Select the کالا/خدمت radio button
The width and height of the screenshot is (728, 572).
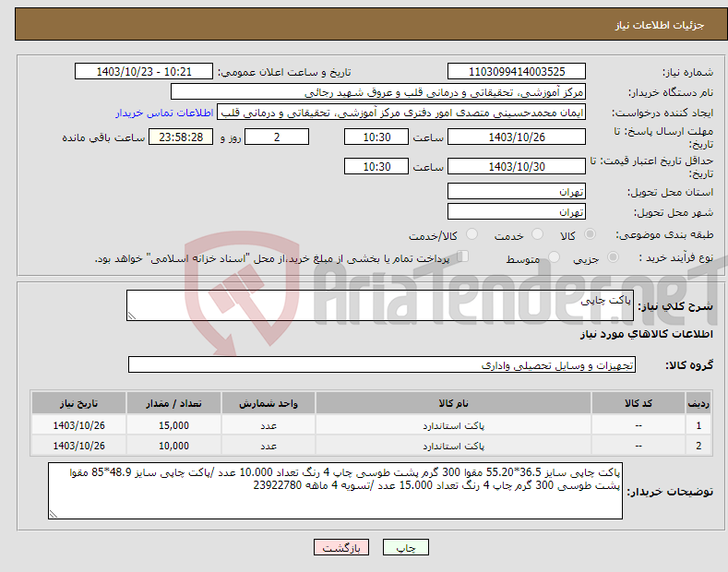pos(471,234)
